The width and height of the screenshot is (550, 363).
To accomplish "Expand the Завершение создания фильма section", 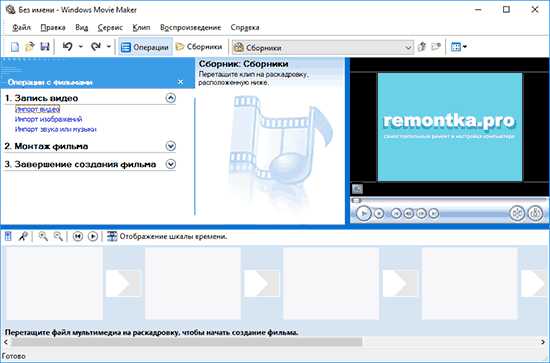I will point(171,164).
